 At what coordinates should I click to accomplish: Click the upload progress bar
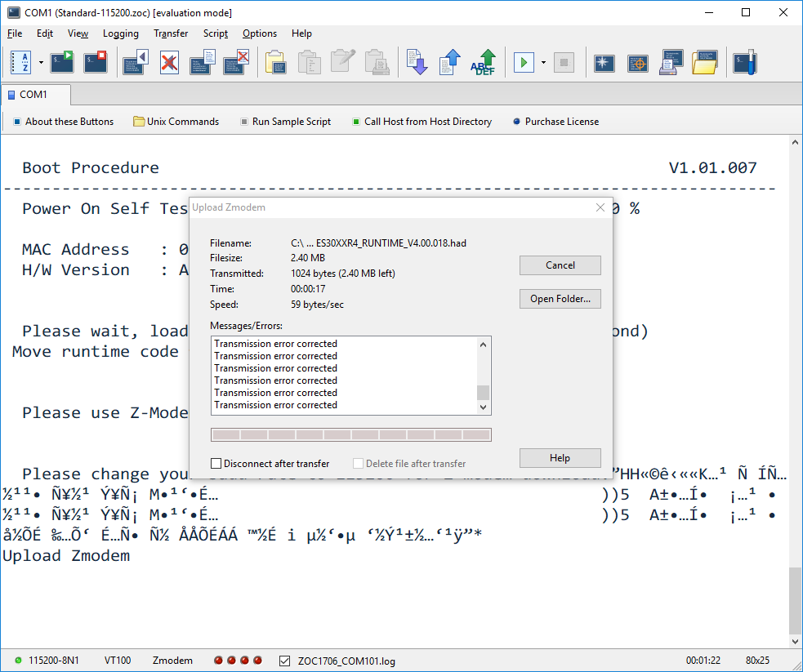tap(350, 434)
